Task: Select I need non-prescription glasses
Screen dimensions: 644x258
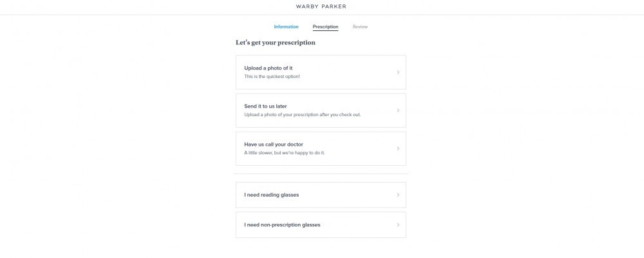Action: pyautogui.click(x=321, y=225)
